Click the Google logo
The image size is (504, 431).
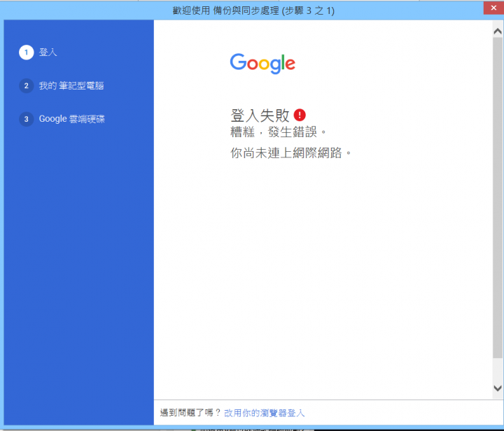pos(262,64)
